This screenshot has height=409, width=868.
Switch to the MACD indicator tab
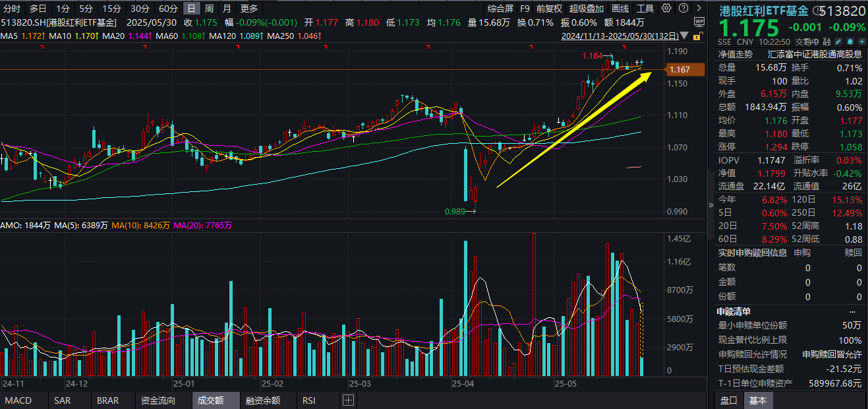click(x=20, y=400)
